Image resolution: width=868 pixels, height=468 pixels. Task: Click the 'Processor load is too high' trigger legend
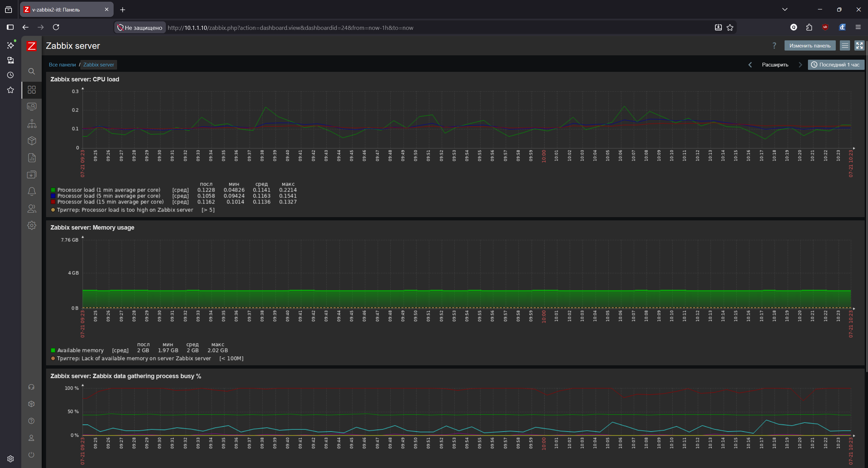click(x=125, y=210)
